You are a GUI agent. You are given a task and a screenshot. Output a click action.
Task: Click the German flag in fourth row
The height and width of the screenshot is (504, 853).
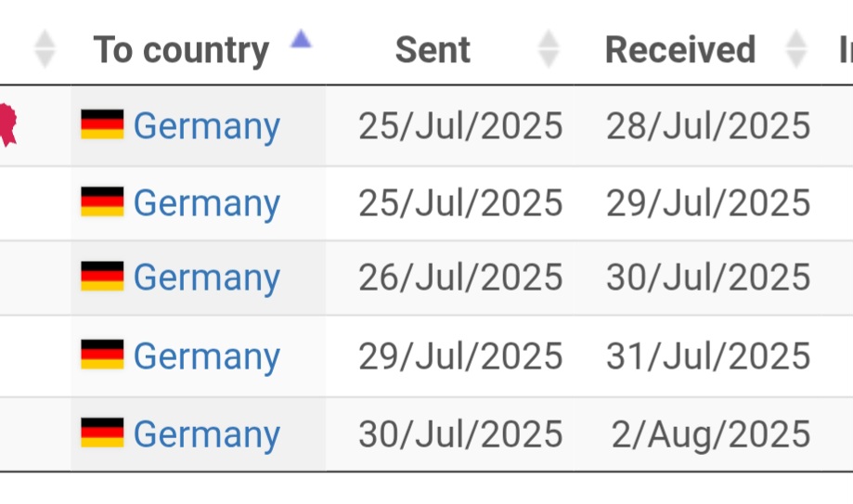tap(102, 355)
